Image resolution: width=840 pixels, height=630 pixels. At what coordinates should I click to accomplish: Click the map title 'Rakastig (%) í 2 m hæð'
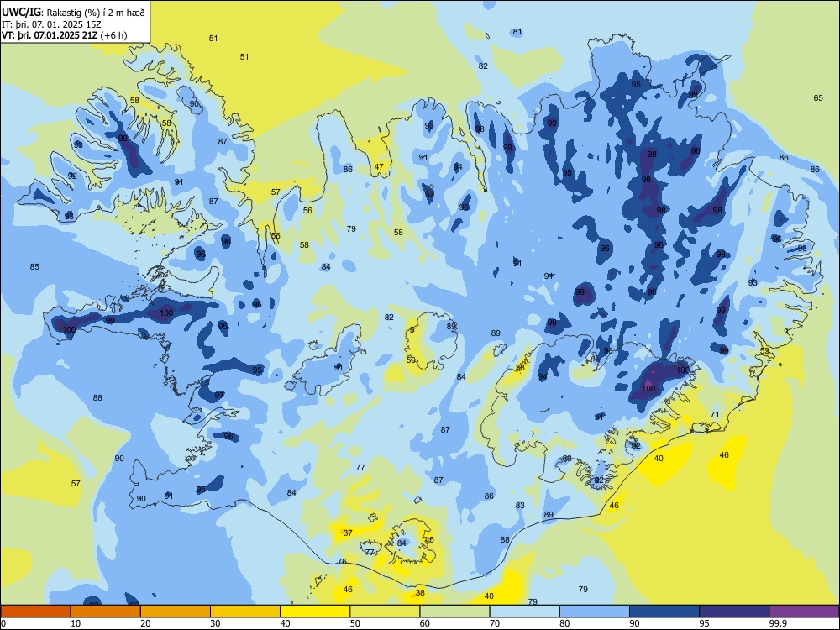coord(96,12)
